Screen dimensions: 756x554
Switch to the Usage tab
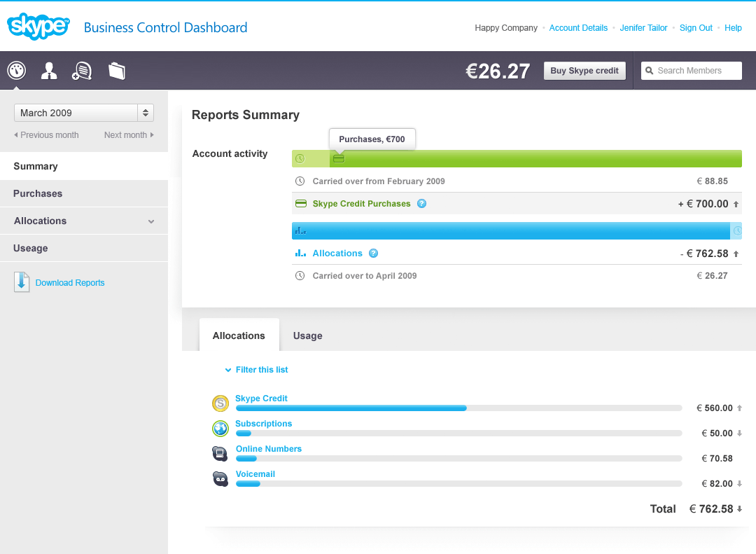tap(307, 335)
